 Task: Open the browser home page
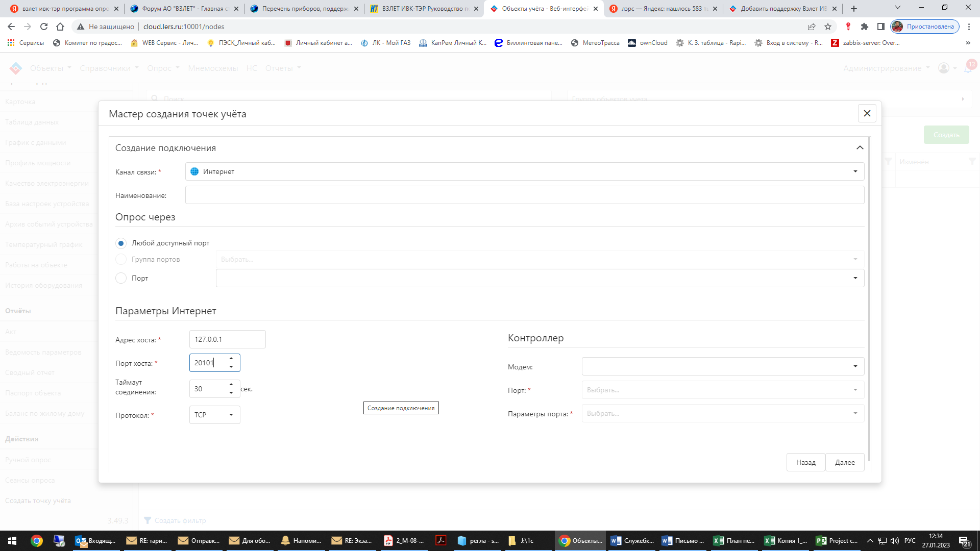click(x=60, y=27)
